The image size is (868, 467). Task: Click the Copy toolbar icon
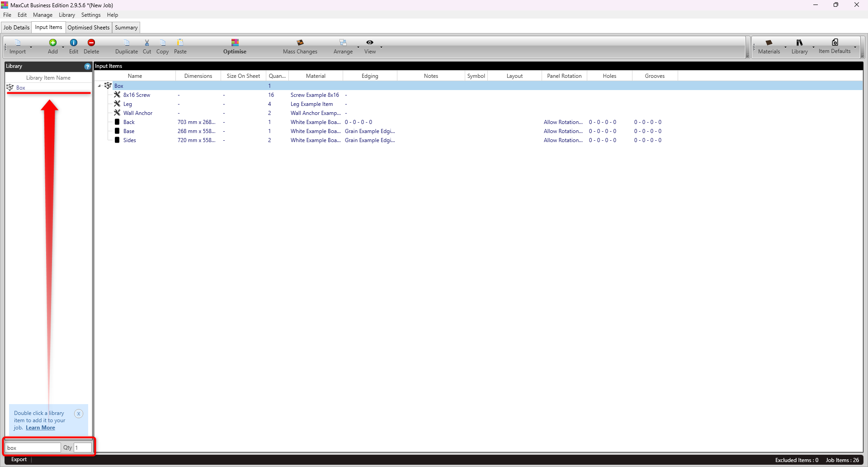[x=163, y=43]
